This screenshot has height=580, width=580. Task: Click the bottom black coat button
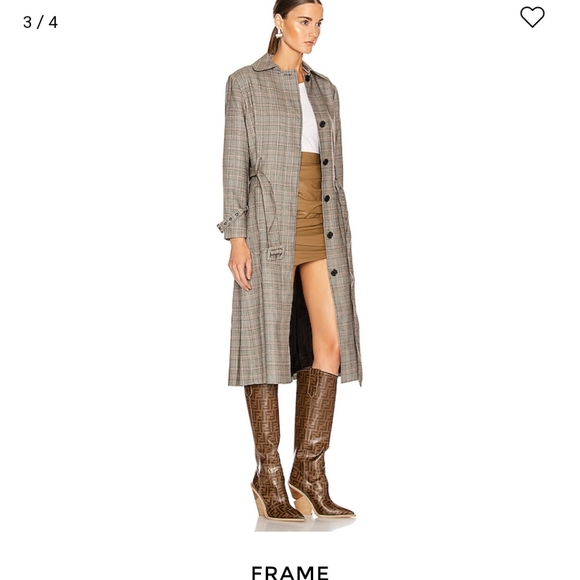click(334, 273)
